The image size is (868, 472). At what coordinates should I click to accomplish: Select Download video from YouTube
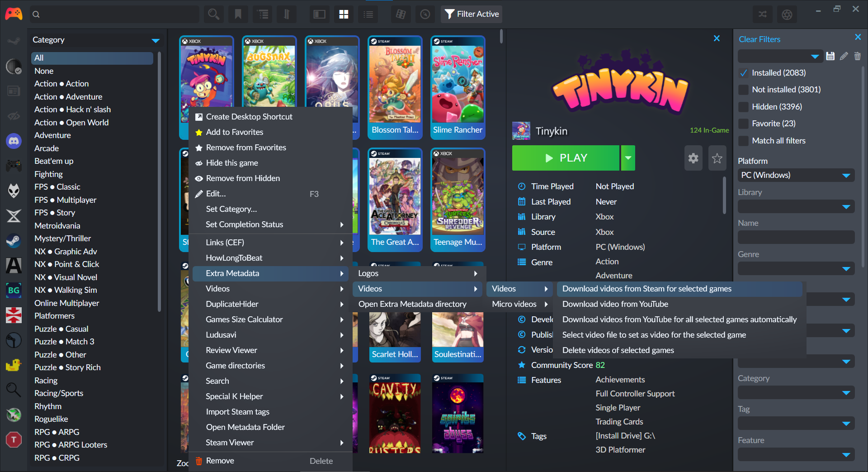[x=680, y=304]
